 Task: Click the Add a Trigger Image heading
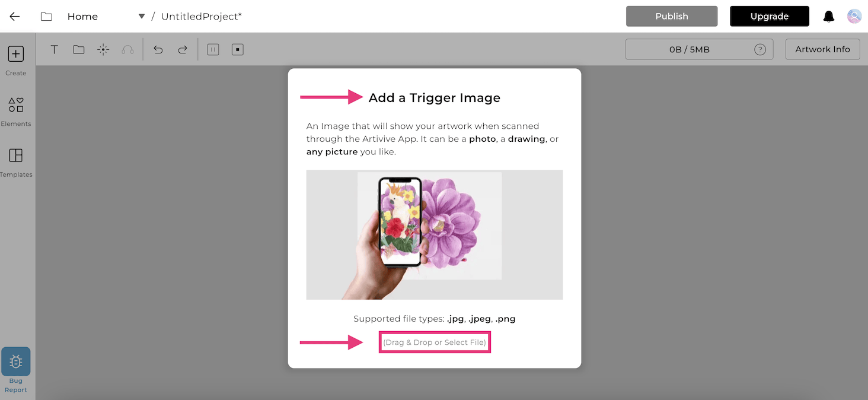click(x=435, y=98)
